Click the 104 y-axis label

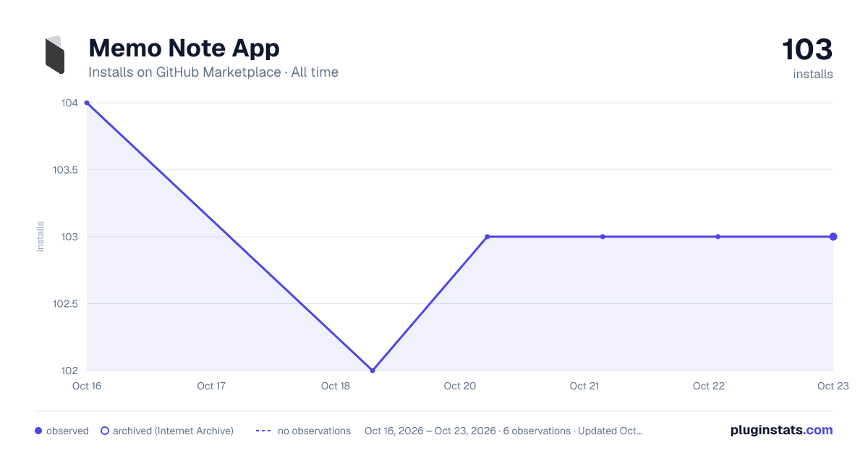pyautogui.click(x=69, y=103)
